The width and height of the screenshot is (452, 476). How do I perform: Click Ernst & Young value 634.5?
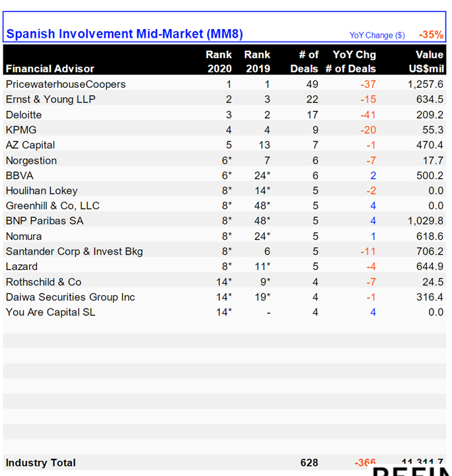coord(430,99)
